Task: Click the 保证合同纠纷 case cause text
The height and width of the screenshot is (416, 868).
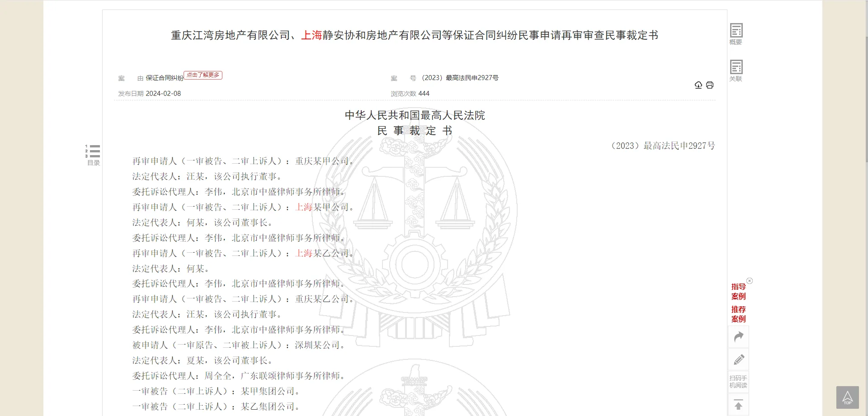Action: point(165,78)
